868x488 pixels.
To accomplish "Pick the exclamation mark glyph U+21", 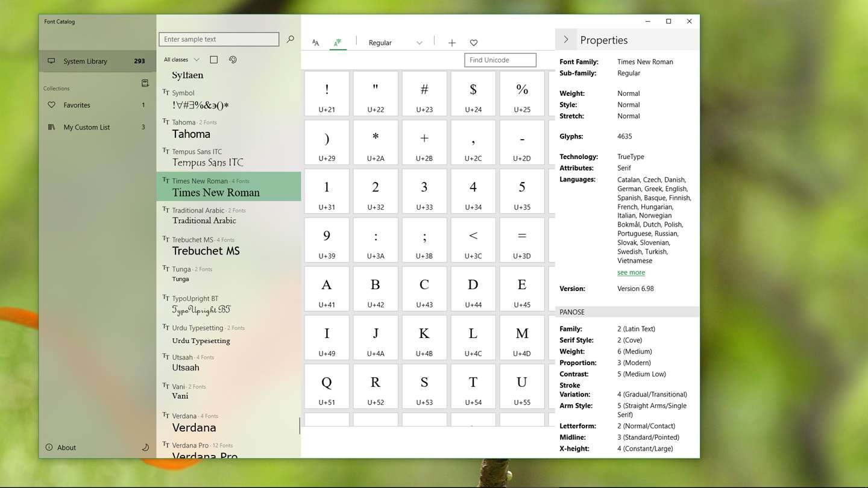I will click(327, 93).
